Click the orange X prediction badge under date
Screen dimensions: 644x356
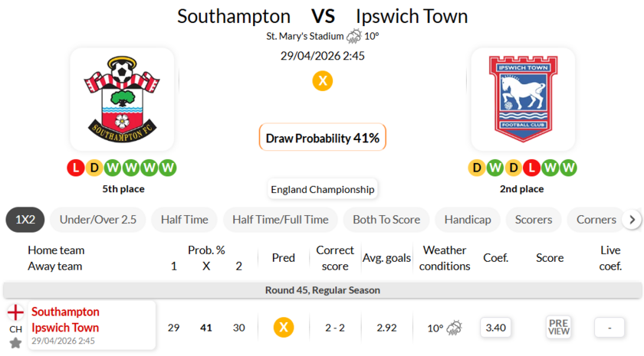323,80
